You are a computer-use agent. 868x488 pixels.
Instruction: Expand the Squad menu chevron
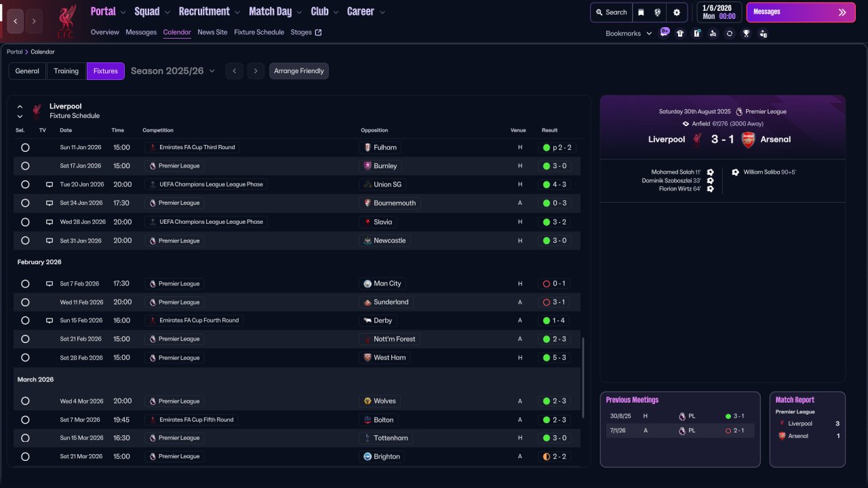[167, 12]
